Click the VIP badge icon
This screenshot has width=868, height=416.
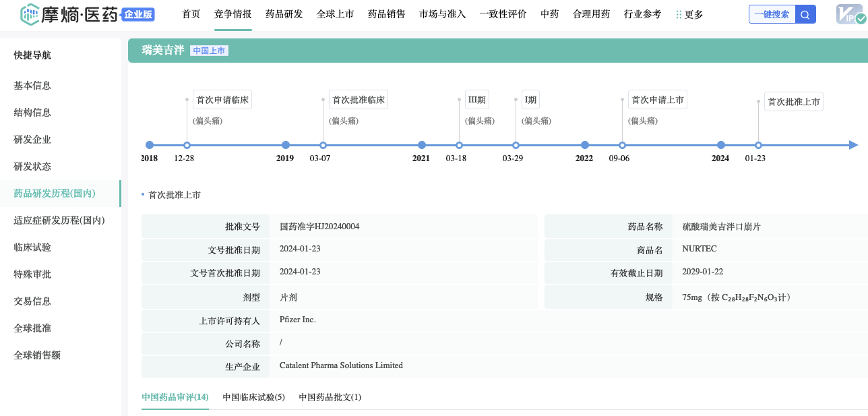850,14
